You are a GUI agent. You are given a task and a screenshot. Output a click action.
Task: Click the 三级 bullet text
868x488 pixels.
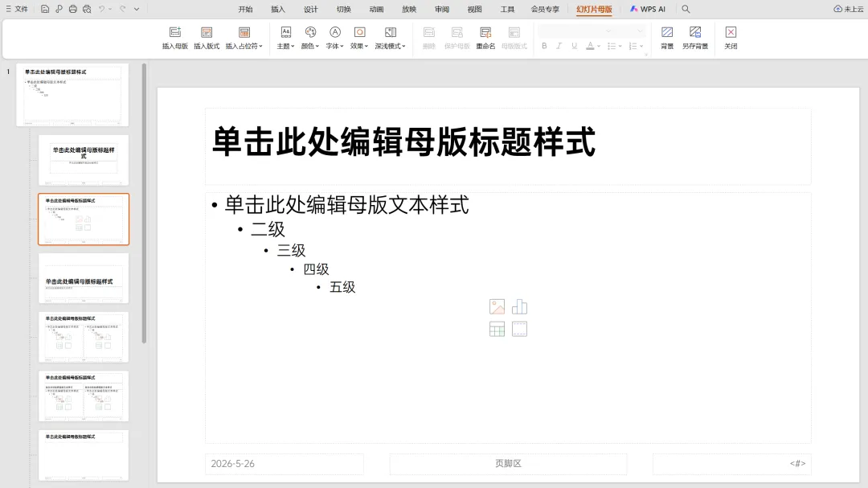291,250
